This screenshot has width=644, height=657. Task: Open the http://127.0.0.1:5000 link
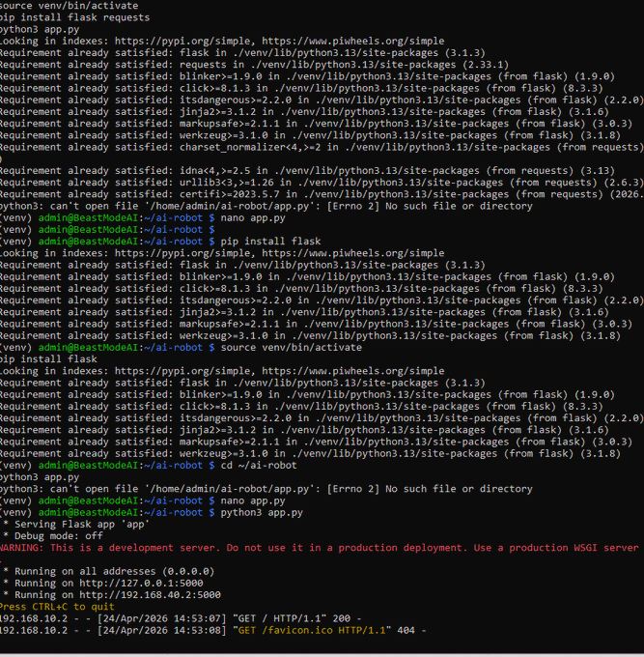coord(141,583)
